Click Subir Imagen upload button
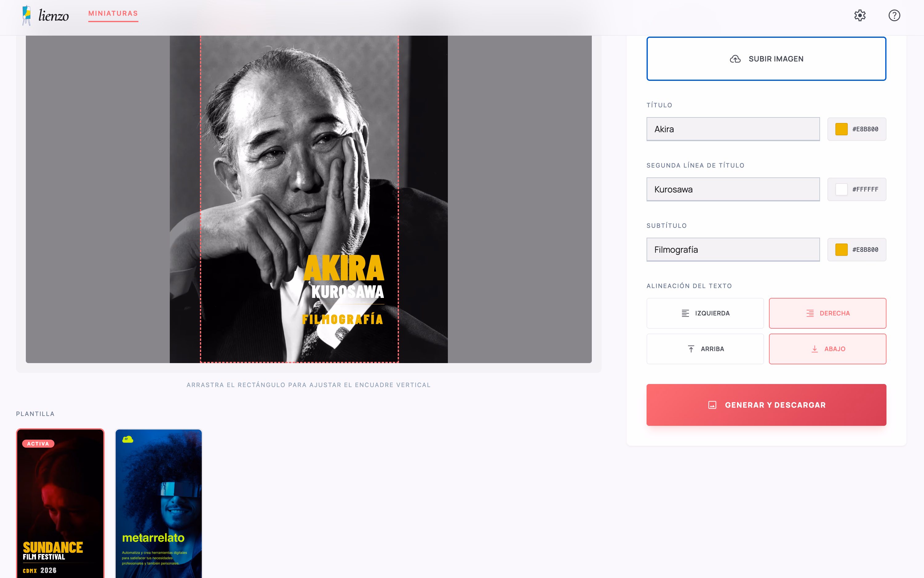This screenshot has width=924, height=578. 766,59
